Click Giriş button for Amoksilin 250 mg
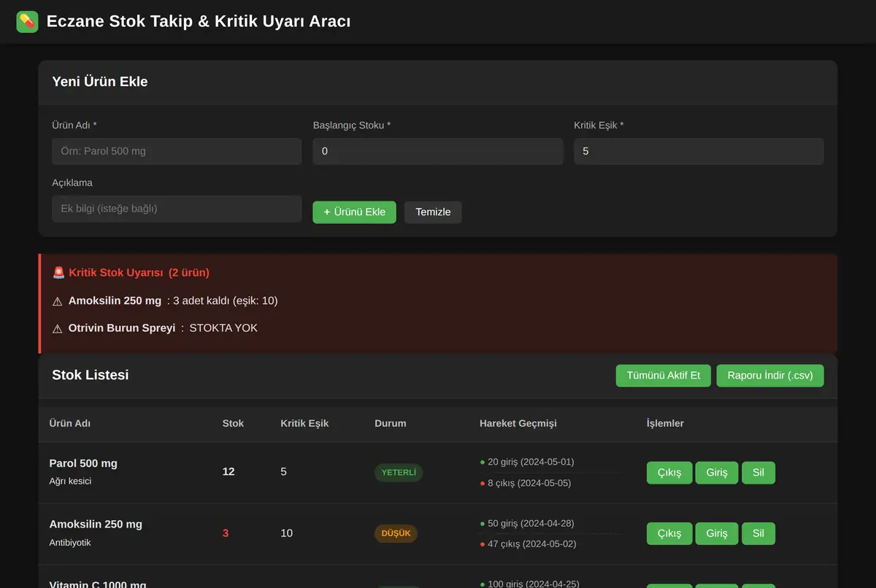 click(x=717, y=533)
